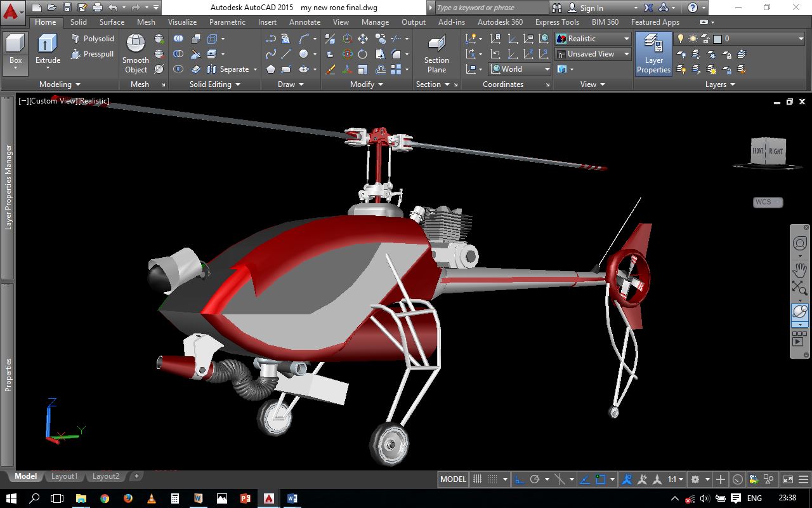Click the keyword search input field

point(492,8)
